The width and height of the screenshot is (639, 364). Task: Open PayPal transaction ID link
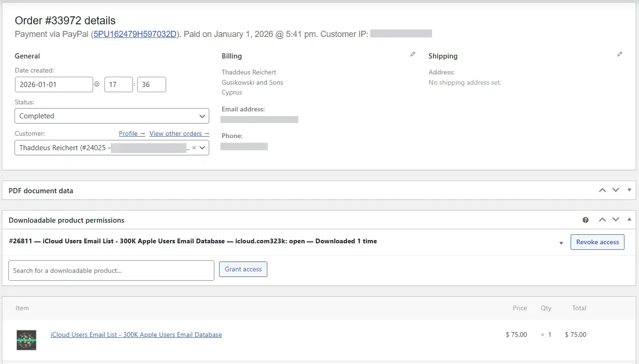[x=135, y=34]
